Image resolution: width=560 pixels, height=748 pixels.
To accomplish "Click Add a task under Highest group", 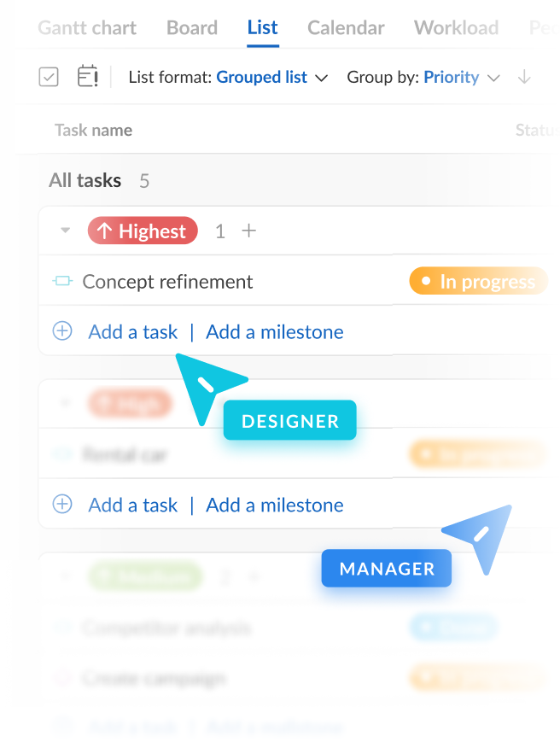I will coord(133,331).
